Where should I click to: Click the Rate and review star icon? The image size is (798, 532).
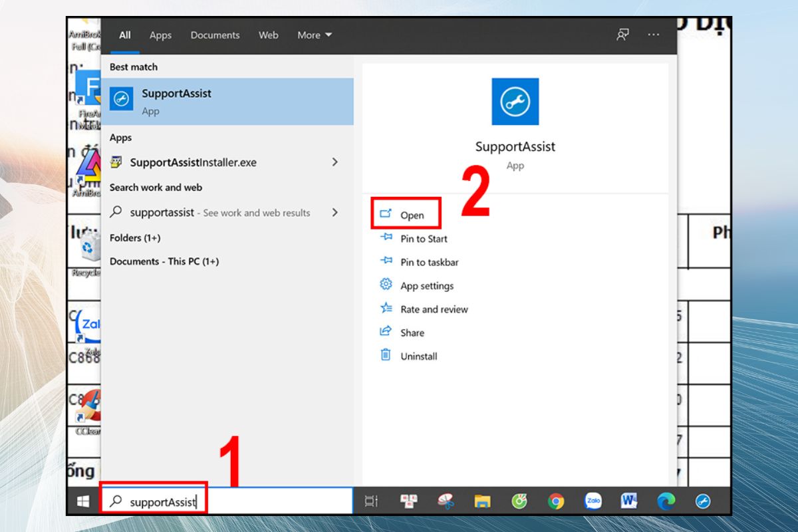(386, 308)
